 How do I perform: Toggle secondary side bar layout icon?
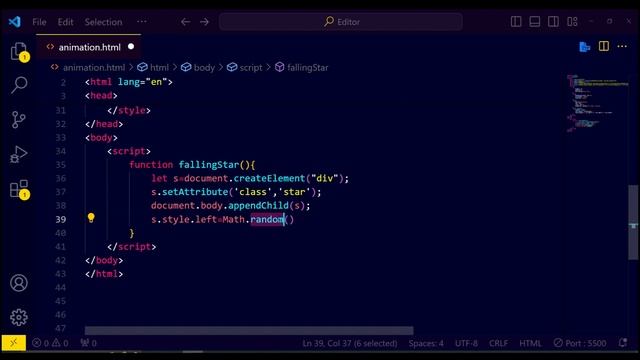[553, 22]
